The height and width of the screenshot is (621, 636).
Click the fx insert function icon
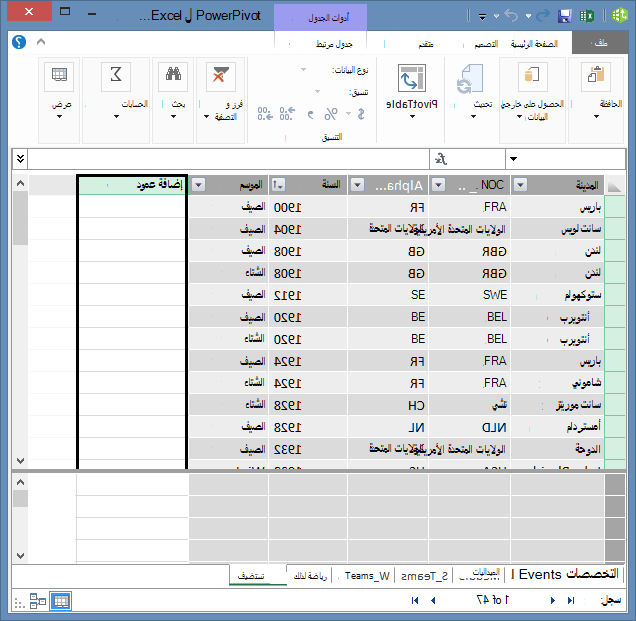coord(441,159)
